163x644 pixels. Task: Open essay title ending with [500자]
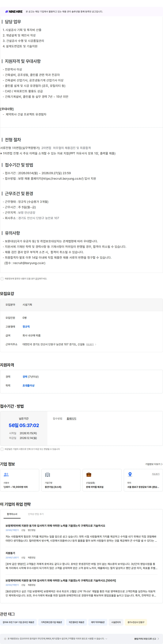(x=61, y=580)
